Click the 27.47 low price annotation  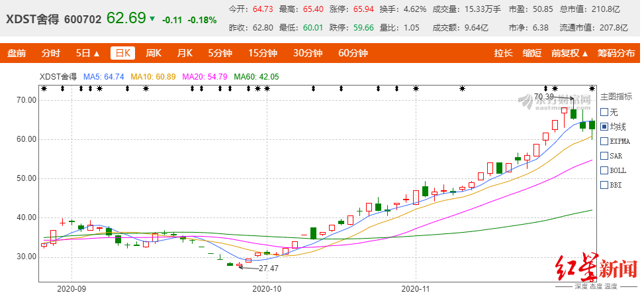pos(269,268)
